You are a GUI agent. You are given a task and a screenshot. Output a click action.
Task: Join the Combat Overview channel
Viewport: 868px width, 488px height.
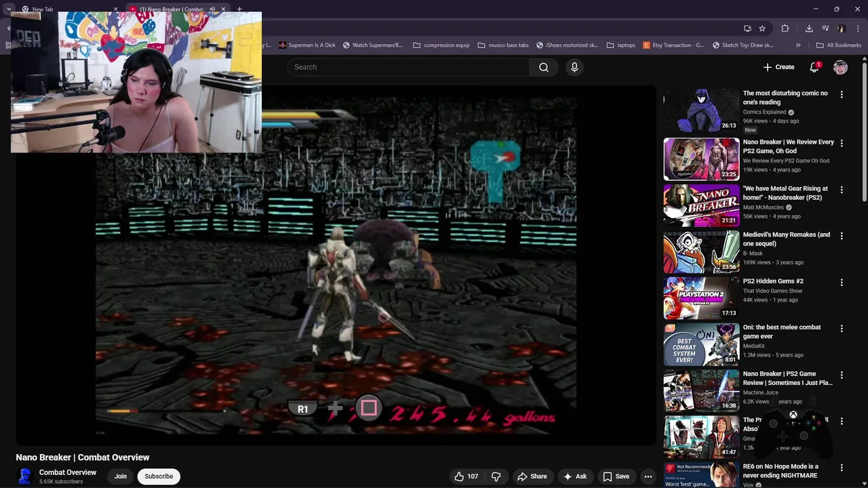click(x=121, y=476)
